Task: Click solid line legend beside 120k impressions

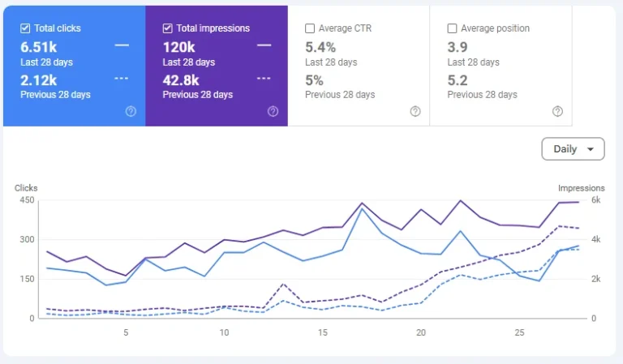Action: coord(264,45)
